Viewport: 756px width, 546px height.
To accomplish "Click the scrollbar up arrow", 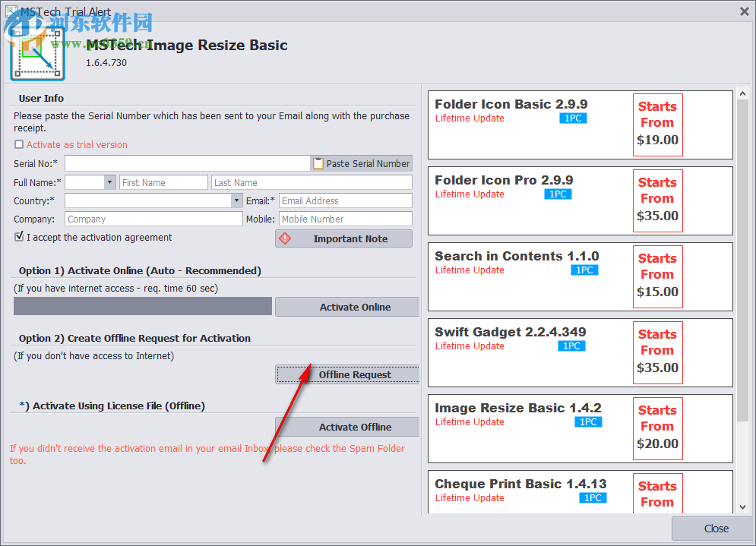I will coord(742,93).
